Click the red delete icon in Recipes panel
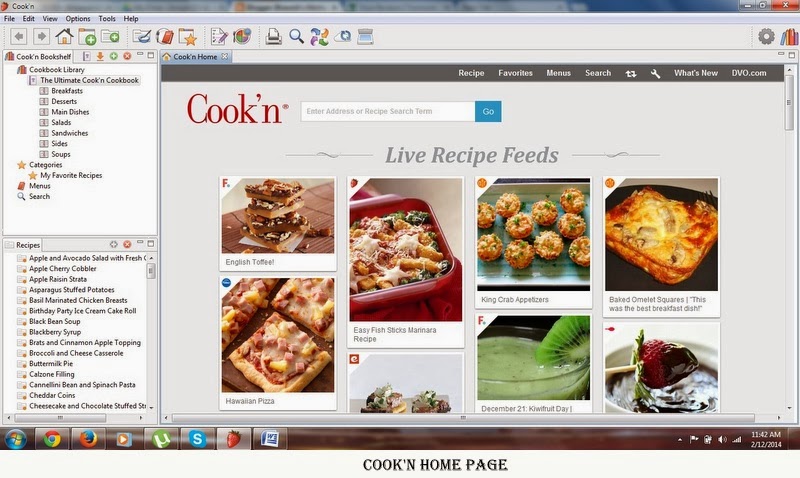 (127, 245)
